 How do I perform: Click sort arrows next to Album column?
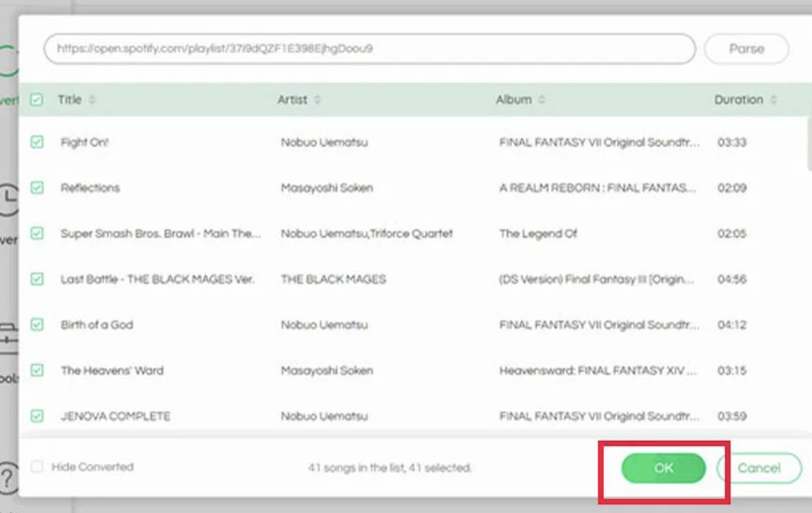(542, 100)
